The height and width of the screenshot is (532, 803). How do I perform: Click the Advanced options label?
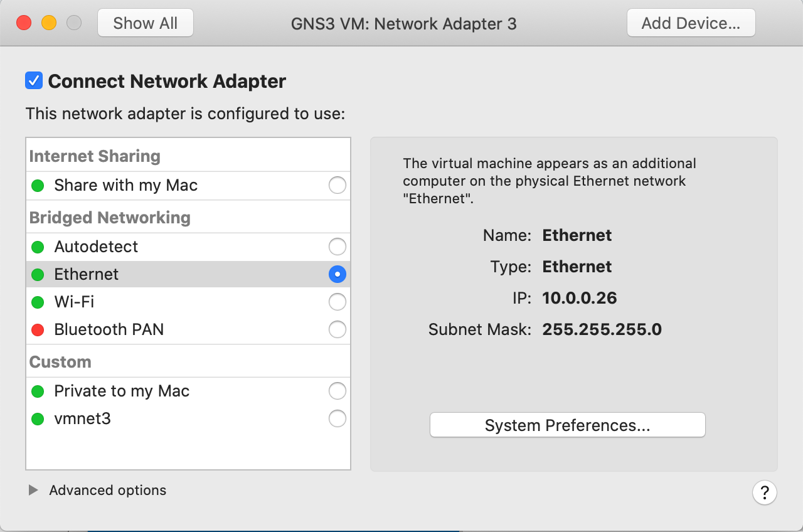click(108, 490)
